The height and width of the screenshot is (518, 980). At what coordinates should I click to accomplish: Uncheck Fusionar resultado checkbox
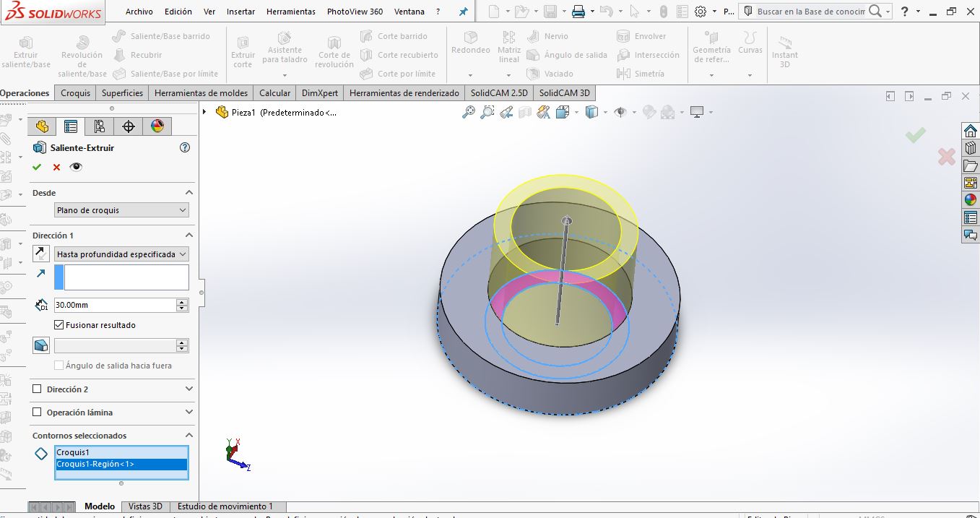59,325
